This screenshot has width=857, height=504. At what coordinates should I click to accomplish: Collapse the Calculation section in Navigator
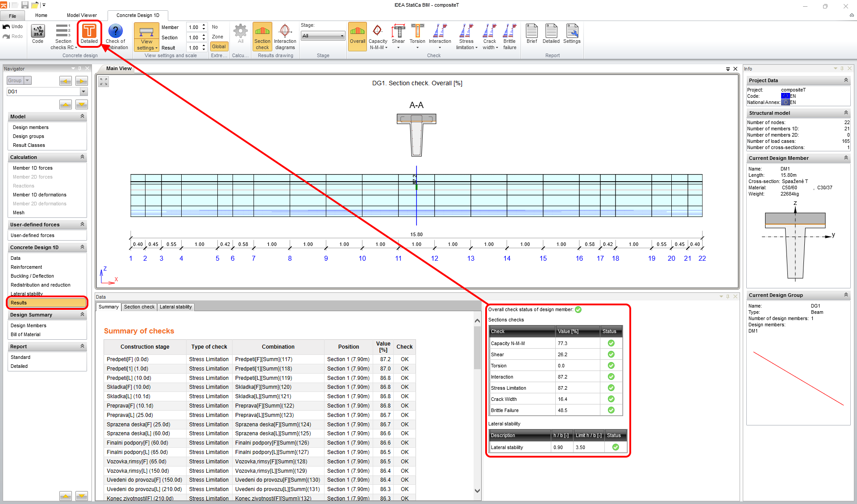coord(82,157)
